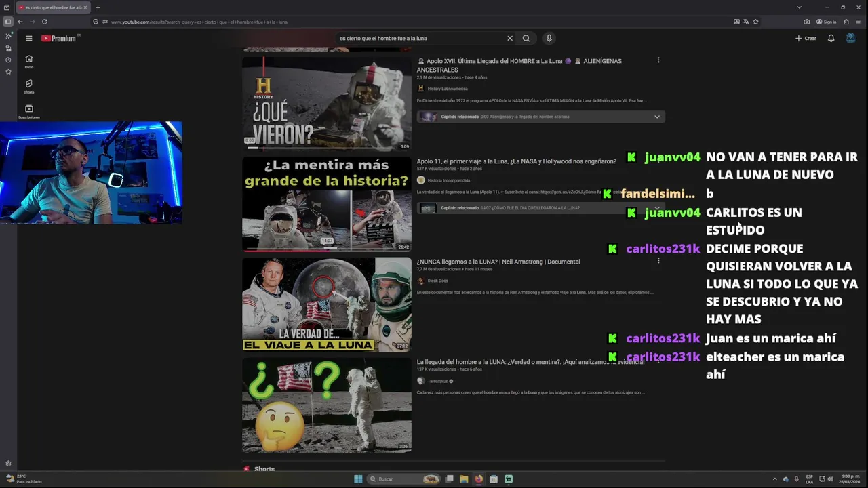Open taskbar clock showing 9:30 p. m.

[x=851, y=479]
